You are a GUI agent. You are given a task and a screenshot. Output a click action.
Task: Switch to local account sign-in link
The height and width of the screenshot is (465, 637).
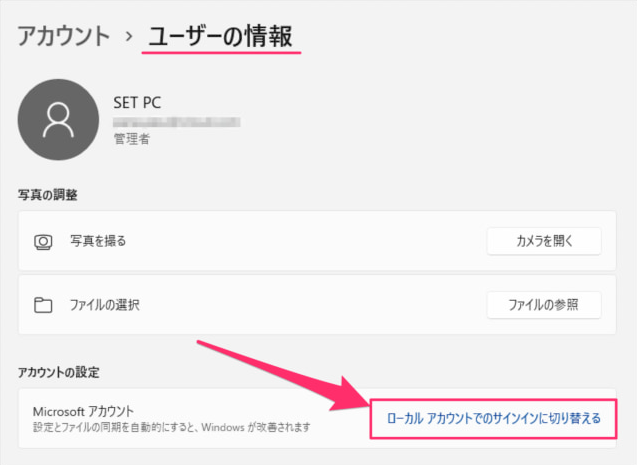(x=494, y=418)
